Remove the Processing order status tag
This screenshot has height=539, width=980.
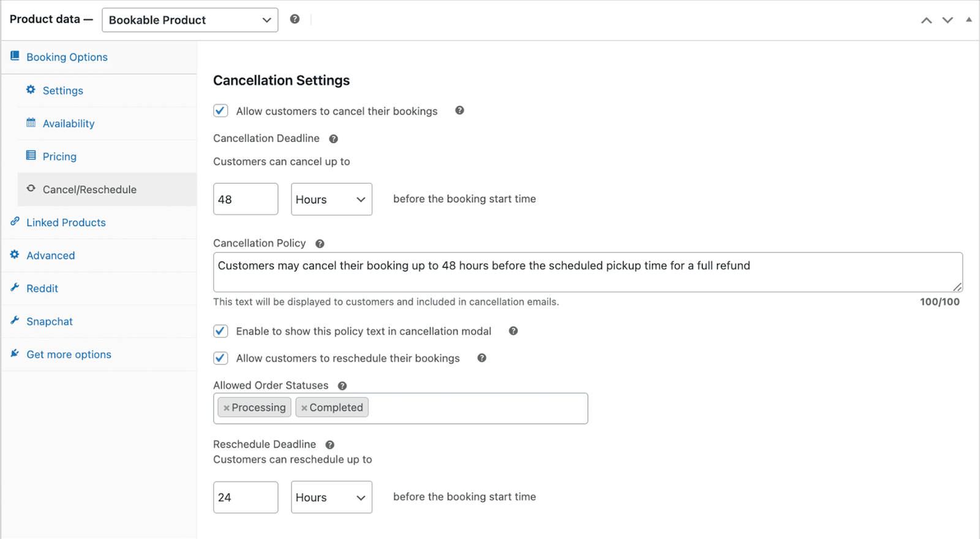click(x=227, y=408)
